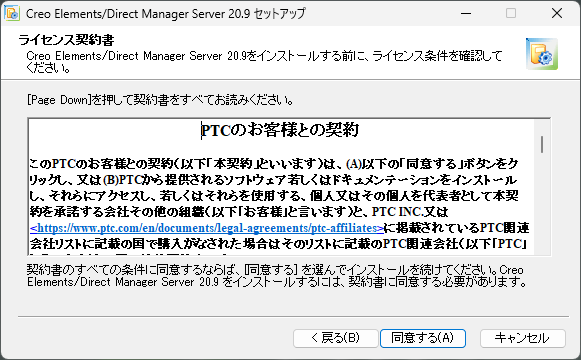Click the license text scrollbar thumb
Image resolution: width=581 pixels, height=360 pixels.
click(542, 144)
